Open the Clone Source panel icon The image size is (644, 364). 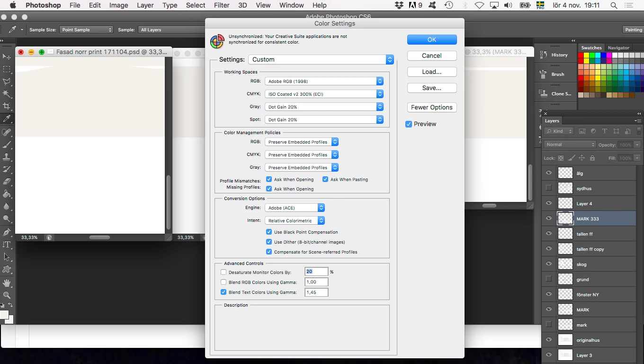click(x=543, y=94)
